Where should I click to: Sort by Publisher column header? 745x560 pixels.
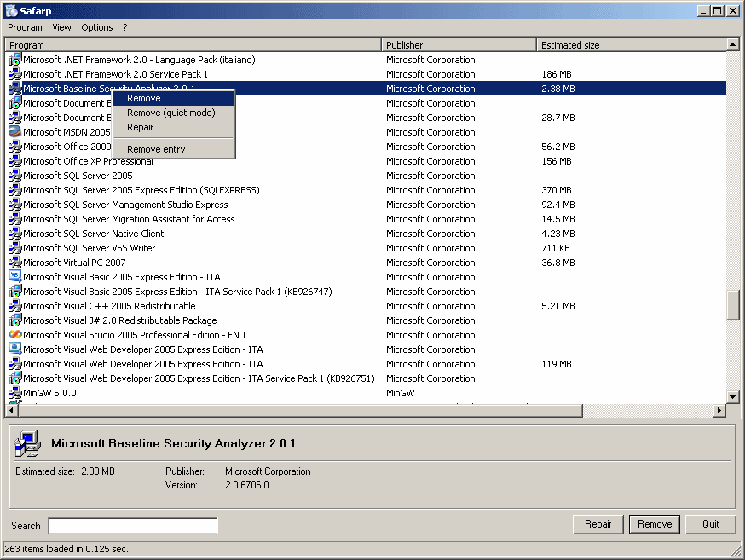pos(459,44)
